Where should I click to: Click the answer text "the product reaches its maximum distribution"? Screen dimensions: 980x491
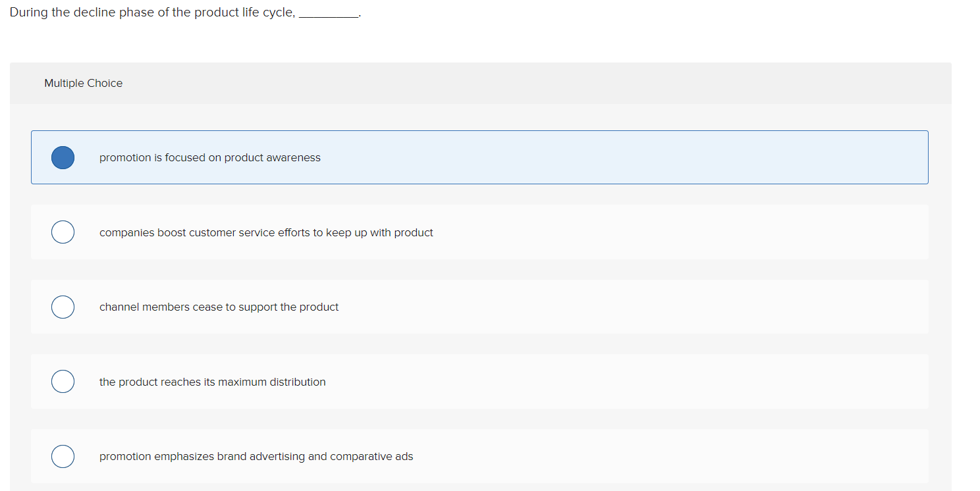click(212, 382)
